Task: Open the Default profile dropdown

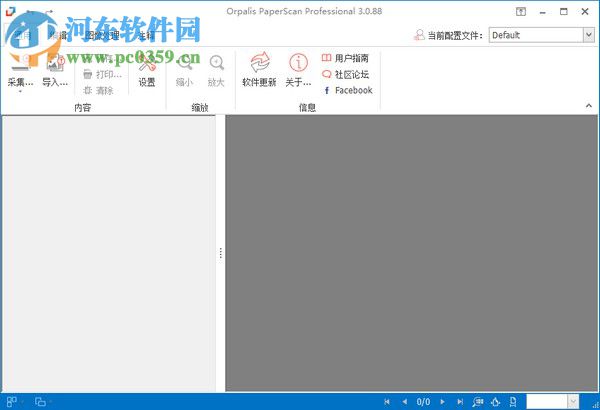Action: (589, 35)
